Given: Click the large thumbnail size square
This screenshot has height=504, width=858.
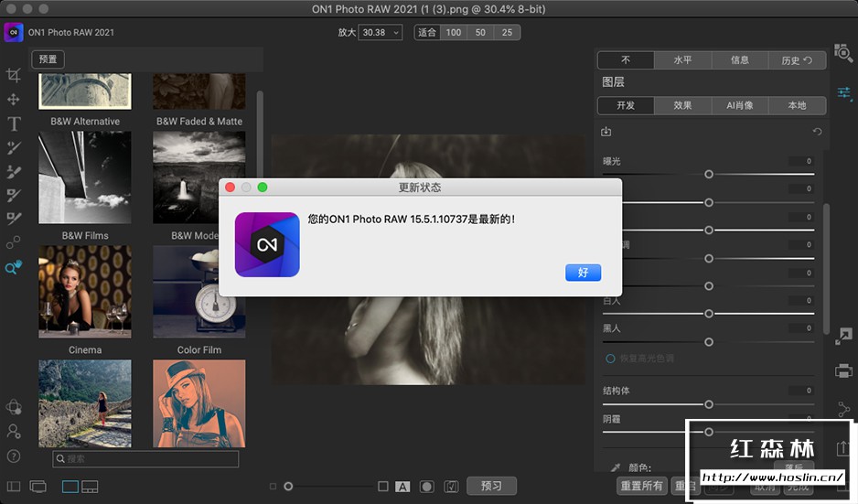Looking at the screenshot, I should coord(383,486).
